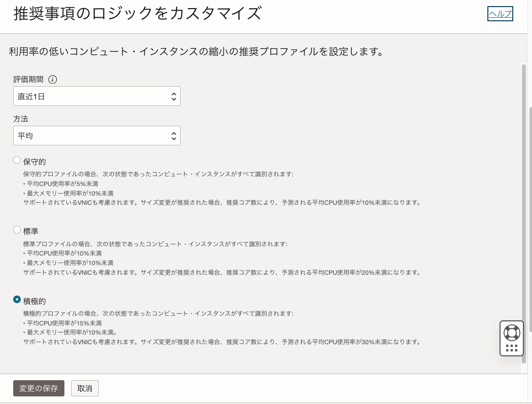
Task: Open the support lifebuoy icon
Action: pyautogui.click(x=512, y=332)
